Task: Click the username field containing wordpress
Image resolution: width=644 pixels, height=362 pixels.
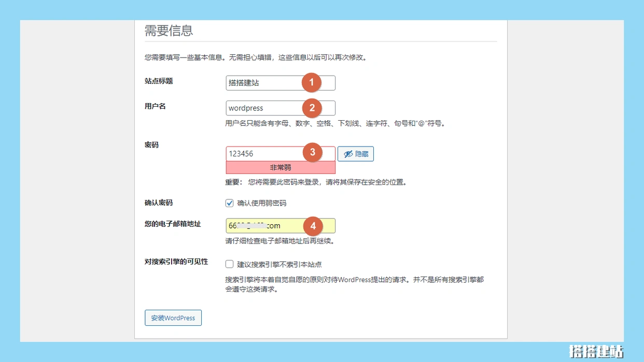Action: [x=262, y=108]
